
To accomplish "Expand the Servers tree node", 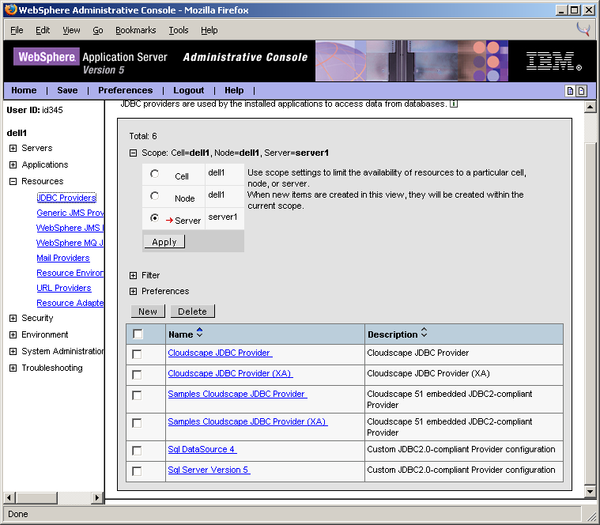I will click(x=13, y=148).
